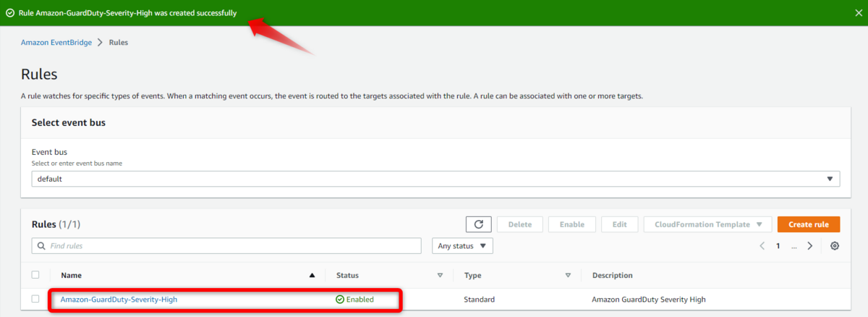The height and width of the screenshot is (317, 868).
Task: Click the Create rule button
Action: pyautogui.click(x=809, y=224)
